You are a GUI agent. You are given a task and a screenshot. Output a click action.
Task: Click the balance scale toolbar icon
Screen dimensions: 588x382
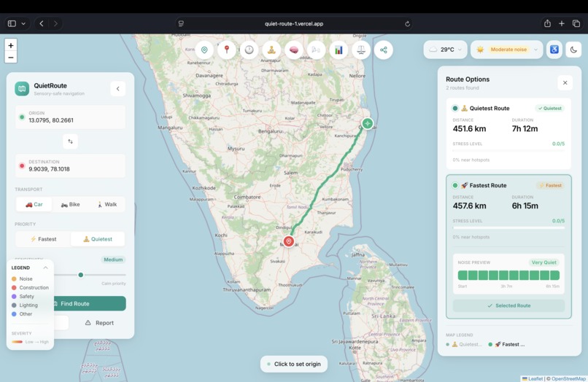(x=361, y=50)
